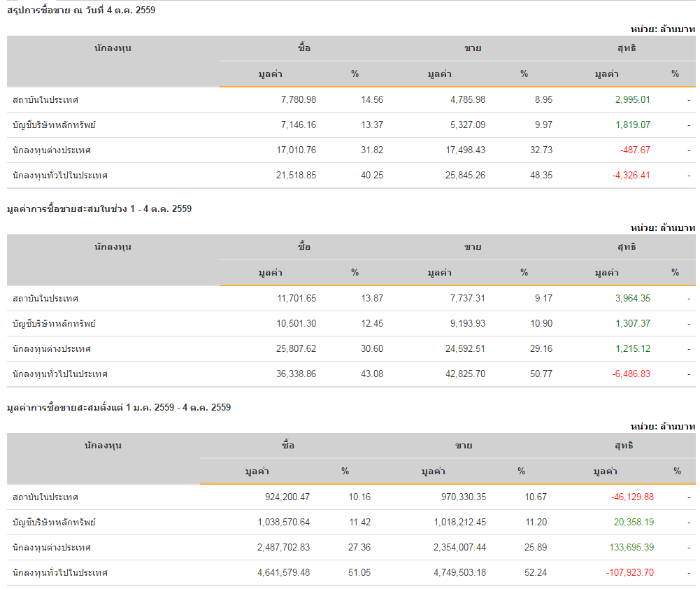Click "หน่วย: ล้านบาท" label above the first table
Screen dimensions: 700x589
662,29
